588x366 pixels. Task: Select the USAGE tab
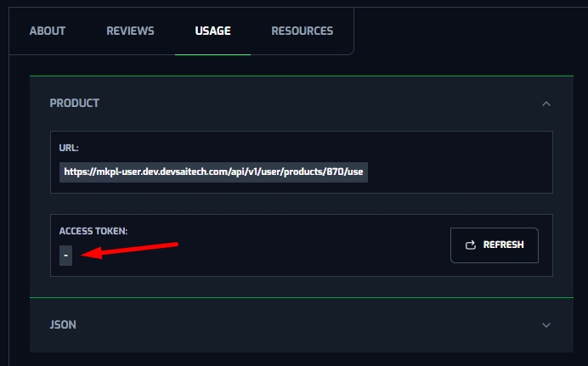click(212, 31)
